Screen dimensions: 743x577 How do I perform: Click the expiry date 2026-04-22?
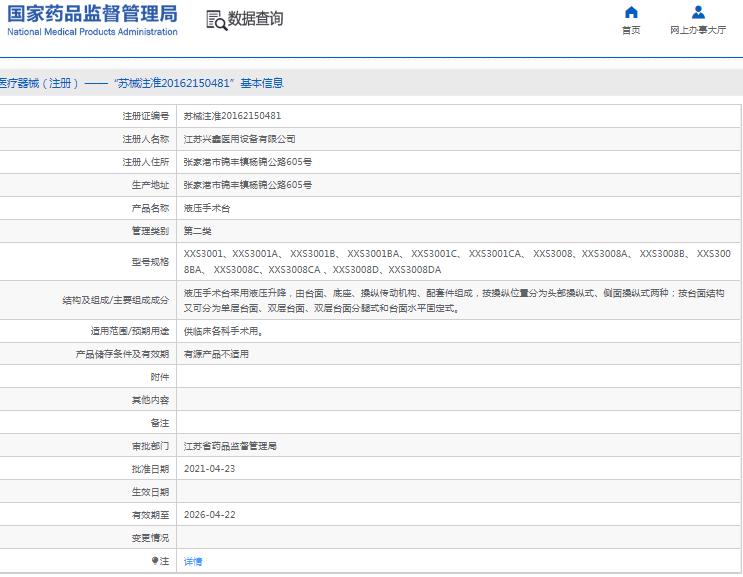click(x=209, y=515)
